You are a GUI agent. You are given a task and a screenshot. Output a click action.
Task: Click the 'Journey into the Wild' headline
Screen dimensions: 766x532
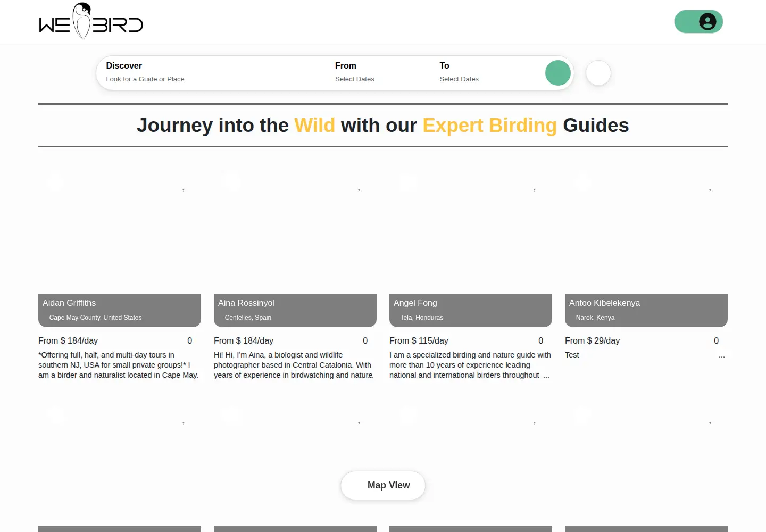tap(383, 126)
